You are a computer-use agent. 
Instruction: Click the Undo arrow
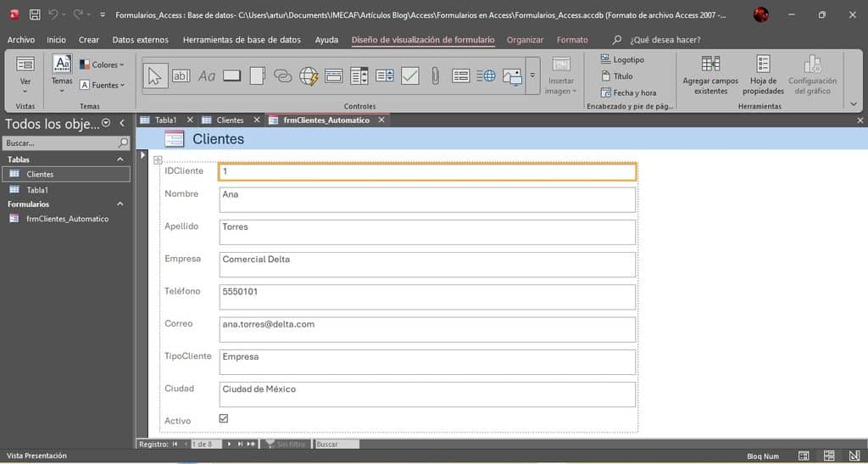(53, 15)
